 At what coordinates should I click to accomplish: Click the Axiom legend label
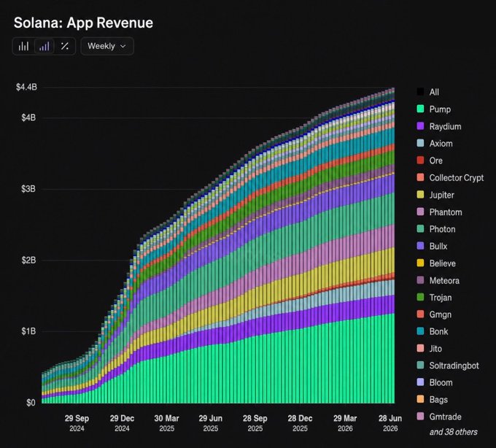441,143
